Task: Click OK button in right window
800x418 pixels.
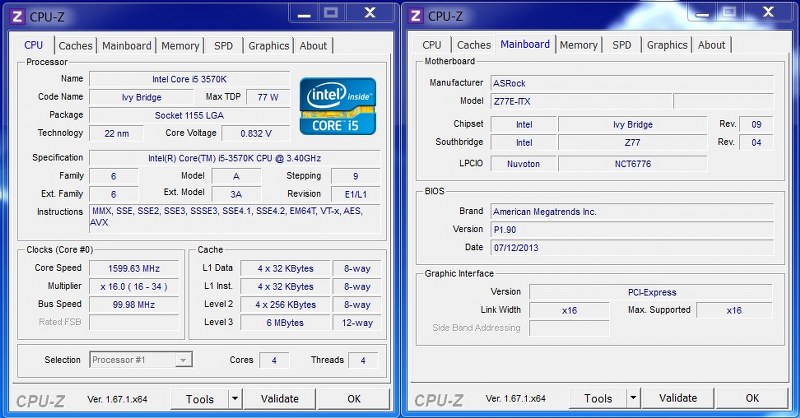Action: point(752,398)
